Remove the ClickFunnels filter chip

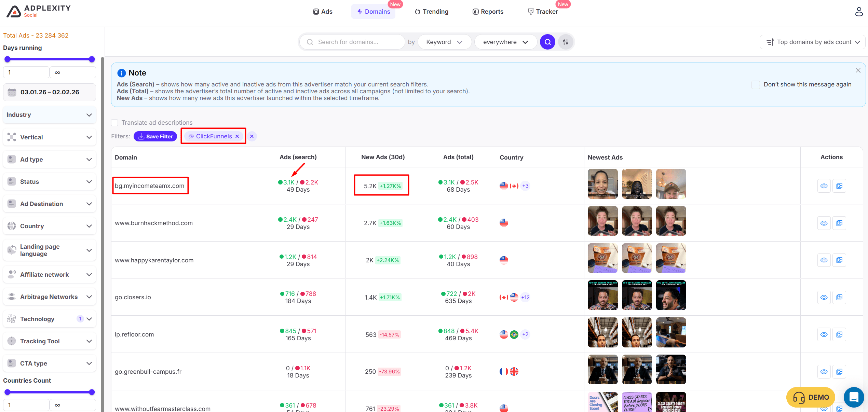tap(237, 136)
